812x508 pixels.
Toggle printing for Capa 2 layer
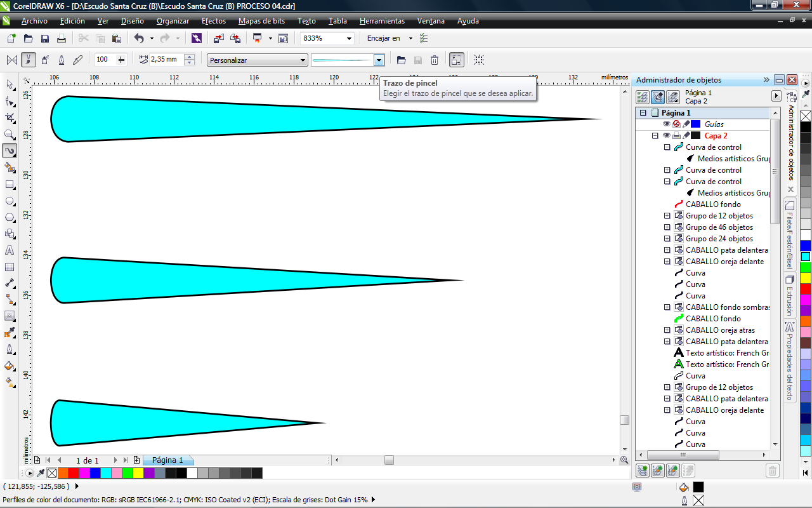tap(676, 135)
